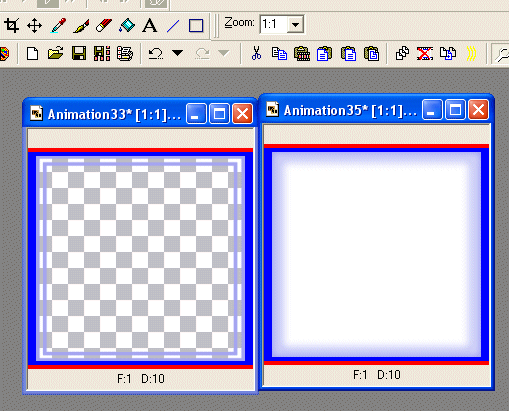Select frame 1 of Animation33

click(x=140, y=258)
